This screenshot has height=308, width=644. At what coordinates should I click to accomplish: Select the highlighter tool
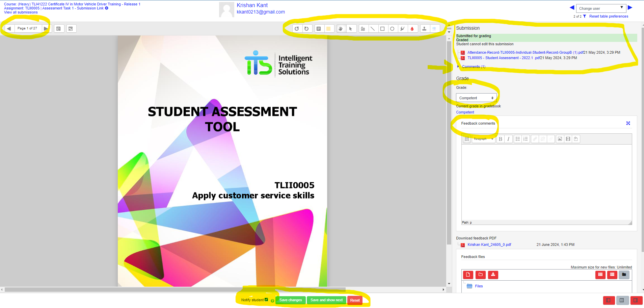[402, 29]
